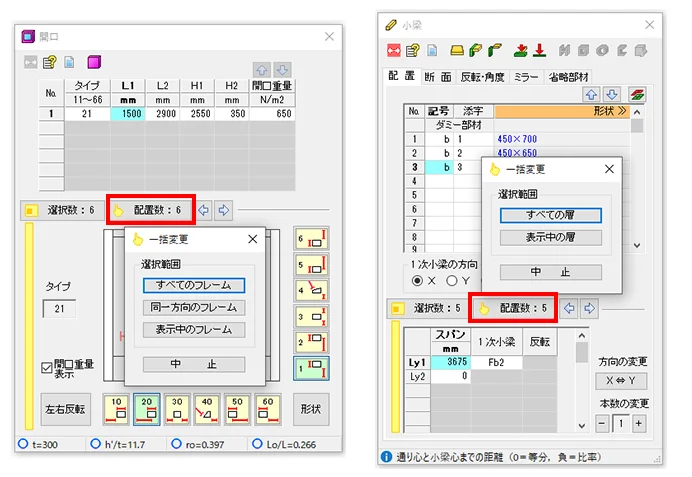
Task: Click the yellow square icon beside 選択数：5
Action: [x=398, y=308]
